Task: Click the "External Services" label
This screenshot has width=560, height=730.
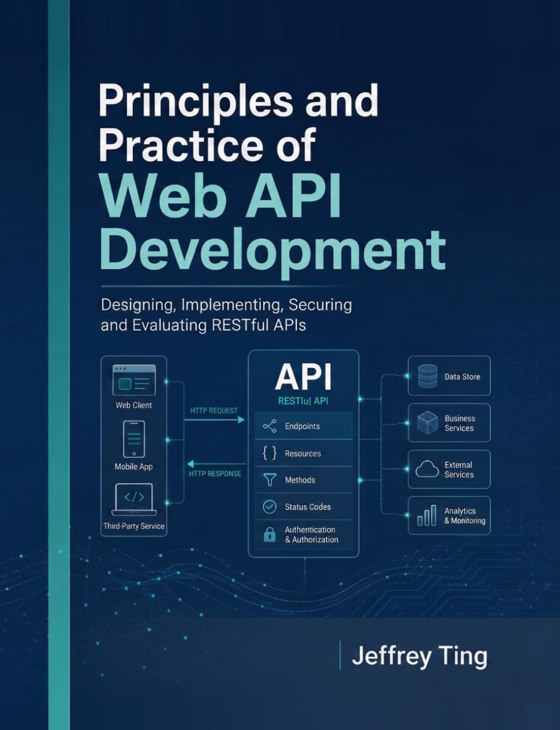Action: click(459, 469)
